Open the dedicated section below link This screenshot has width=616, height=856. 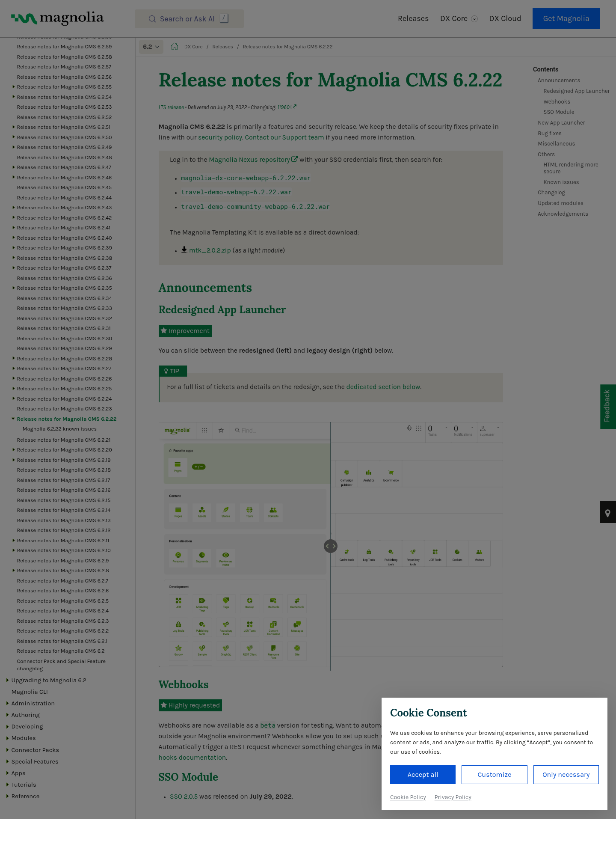[383, 387]
